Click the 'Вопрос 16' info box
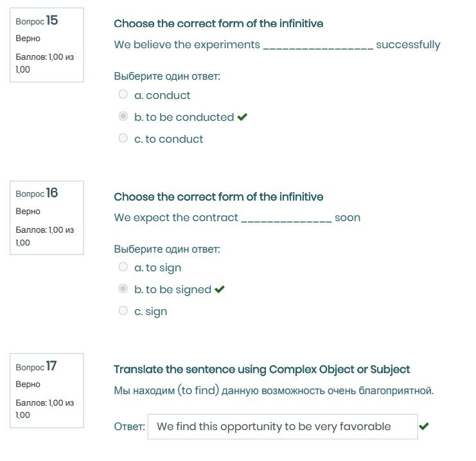The width and height of the screenshot is (476, 461). 47,217
